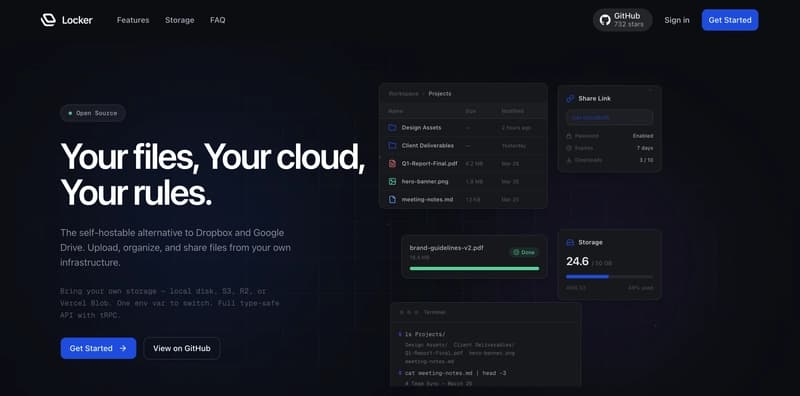Click the Projects breadcrumb
The image size is (800, 396).
tap(440, 93)
